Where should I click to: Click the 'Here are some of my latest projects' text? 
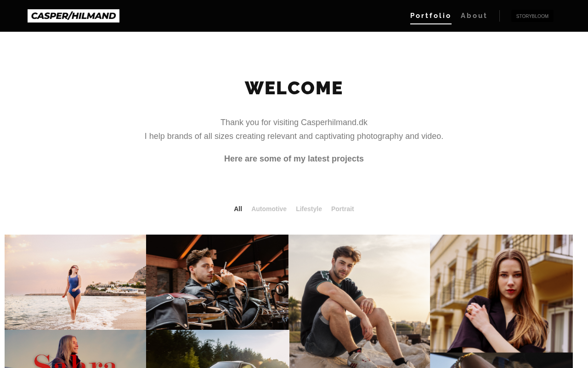(x=294, y=159)
